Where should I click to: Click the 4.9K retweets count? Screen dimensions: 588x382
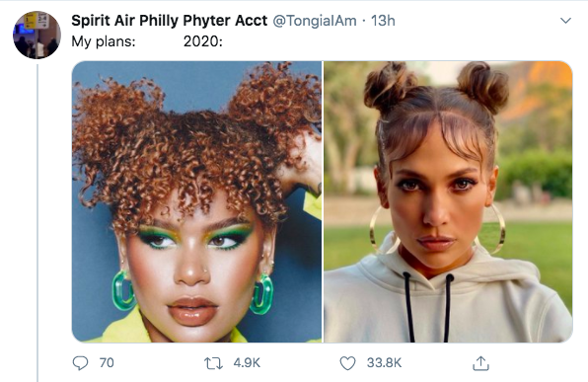point(247,363)
